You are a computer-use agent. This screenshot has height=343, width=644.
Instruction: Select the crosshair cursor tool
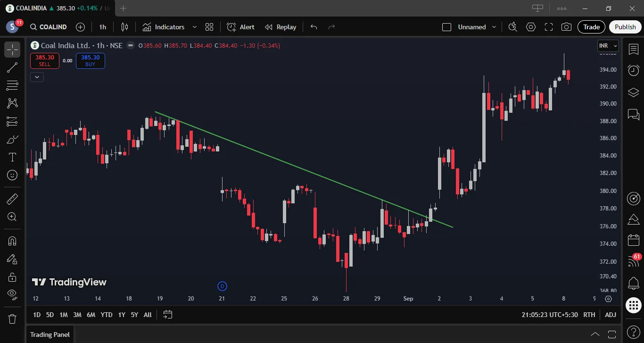tap(12, 50)
